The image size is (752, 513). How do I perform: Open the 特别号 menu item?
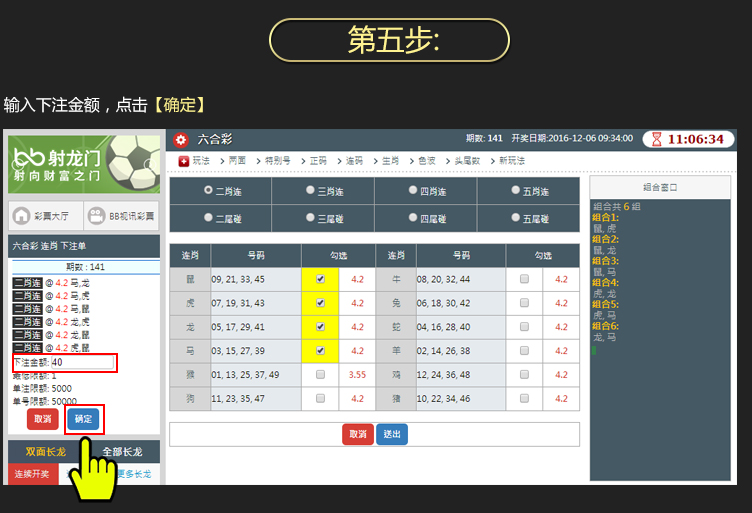[x=277, y=161]
